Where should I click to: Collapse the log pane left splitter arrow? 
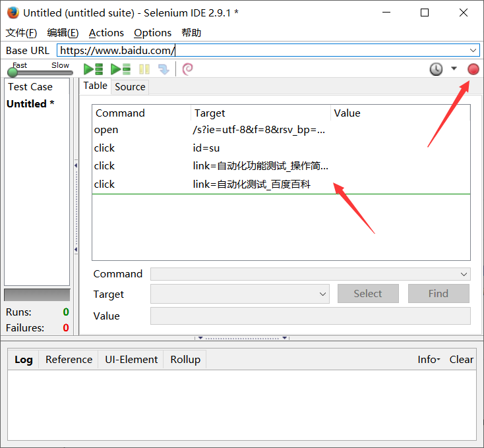coord(200,338)
